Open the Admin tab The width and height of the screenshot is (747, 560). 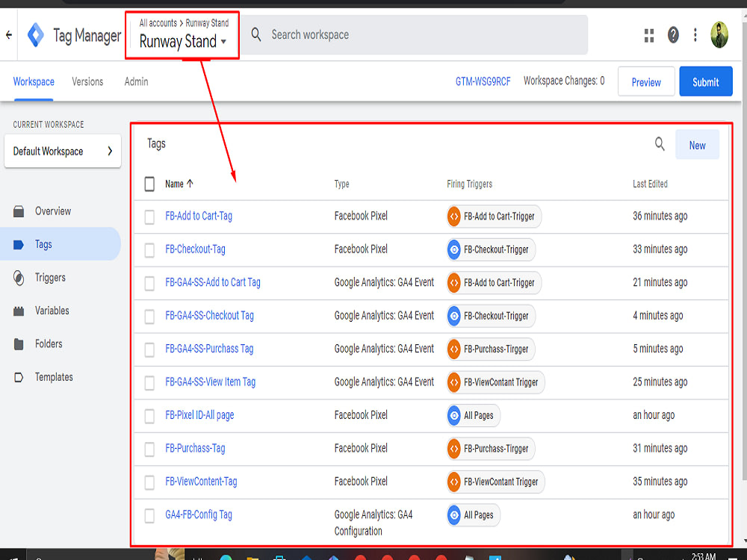click(135, 81)
